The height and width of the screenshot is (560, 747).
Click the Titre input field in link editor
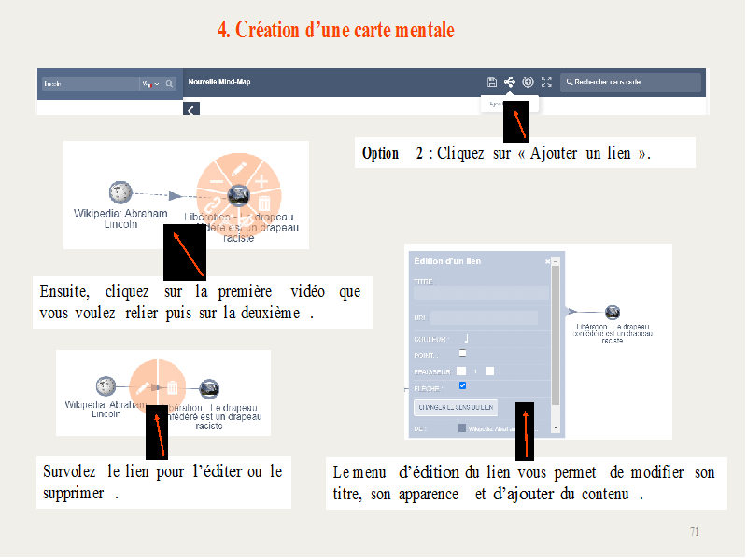pos(476,293)
